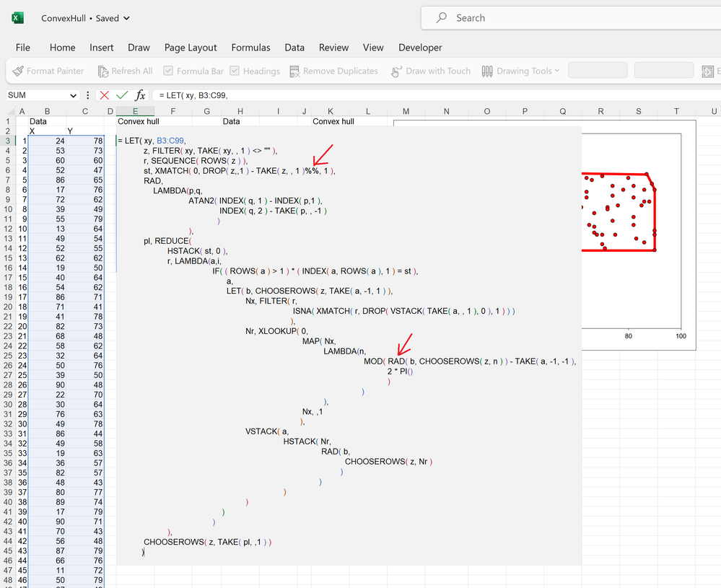Viewport: 721px width, 588px height.
Task: Switch to the Home tab
Action: coord(63,48)
